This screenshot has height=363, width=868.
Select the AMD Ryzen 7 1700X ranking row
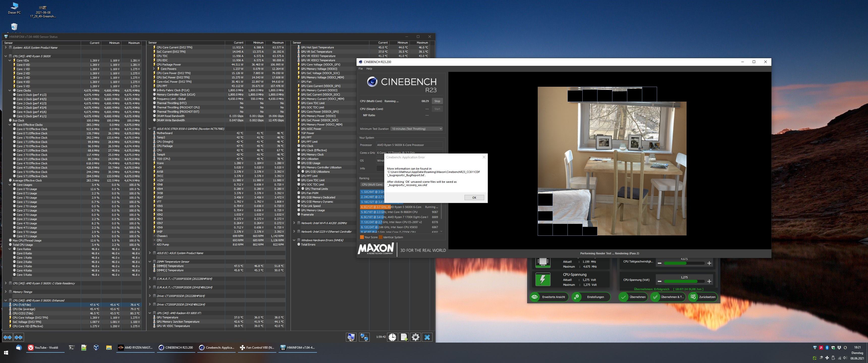pyautogui.click(x=399, y=217)
